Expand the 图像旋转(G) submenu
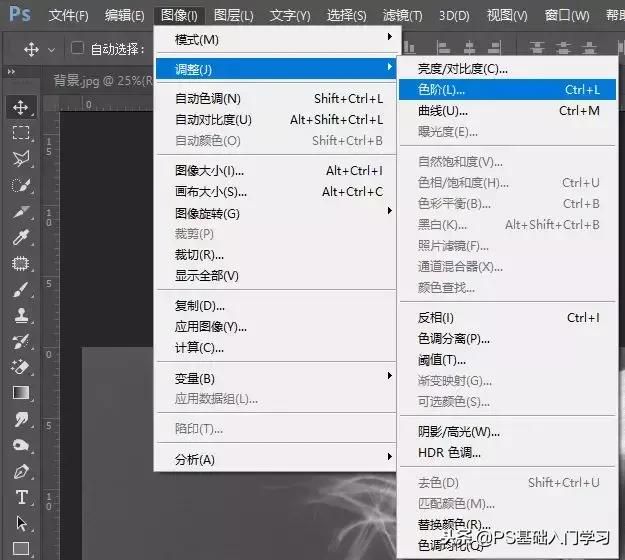This screenshot has height=560, width=625. coord(275,213)
